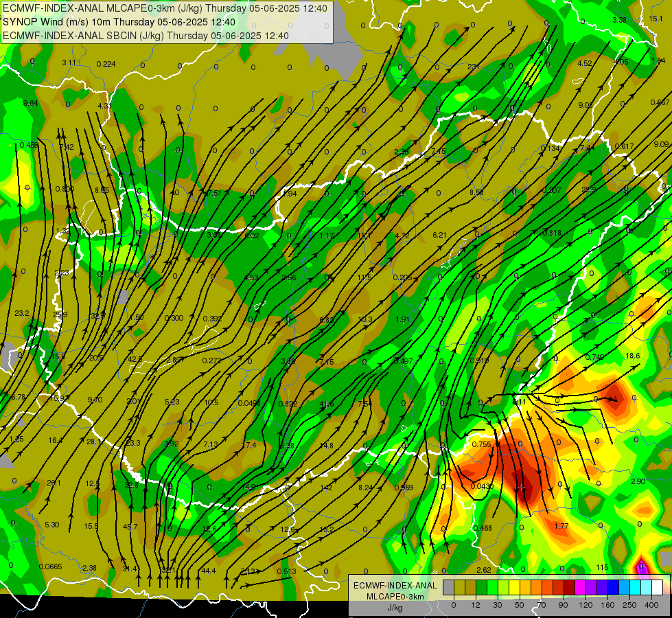The image size is (672, 618).
Task: Click the map value 115
Action: (x=602, y=567)
